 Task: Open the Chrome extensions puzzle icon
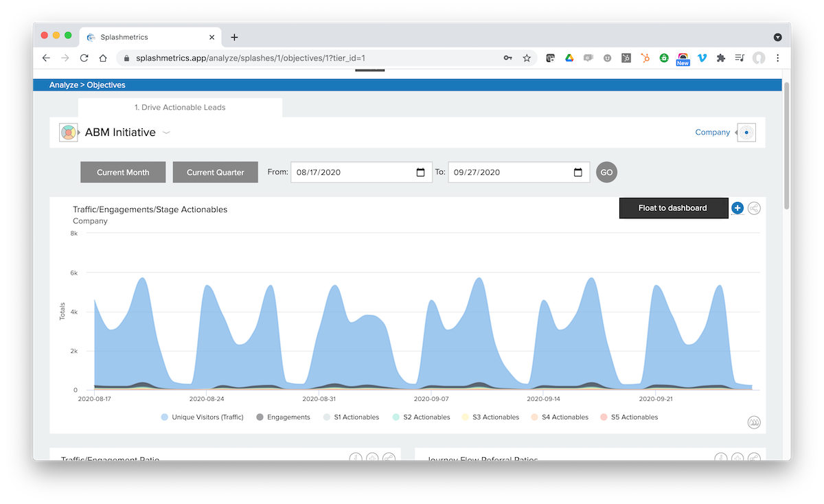coord(720,58)
